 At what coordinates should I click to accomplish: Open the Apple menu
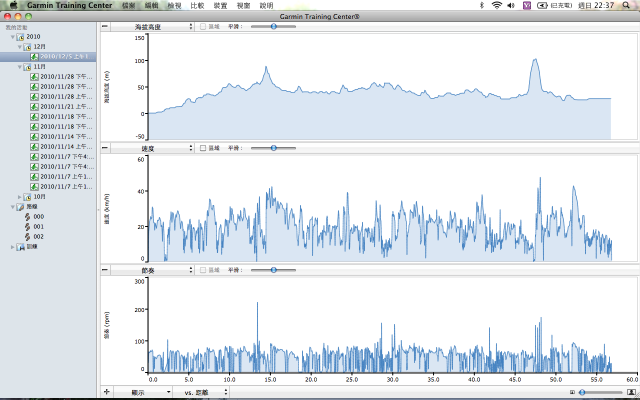(x=13, y=5)
